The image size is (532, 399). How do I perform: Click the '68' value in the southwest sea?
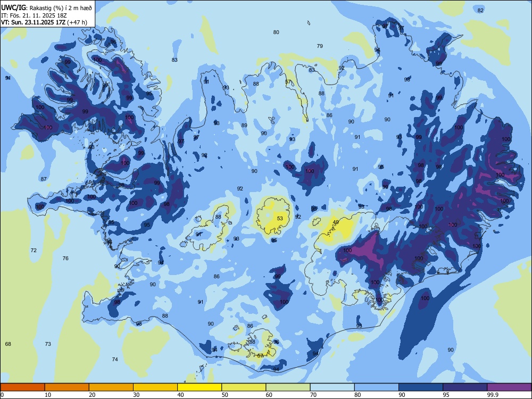[8, 344]
